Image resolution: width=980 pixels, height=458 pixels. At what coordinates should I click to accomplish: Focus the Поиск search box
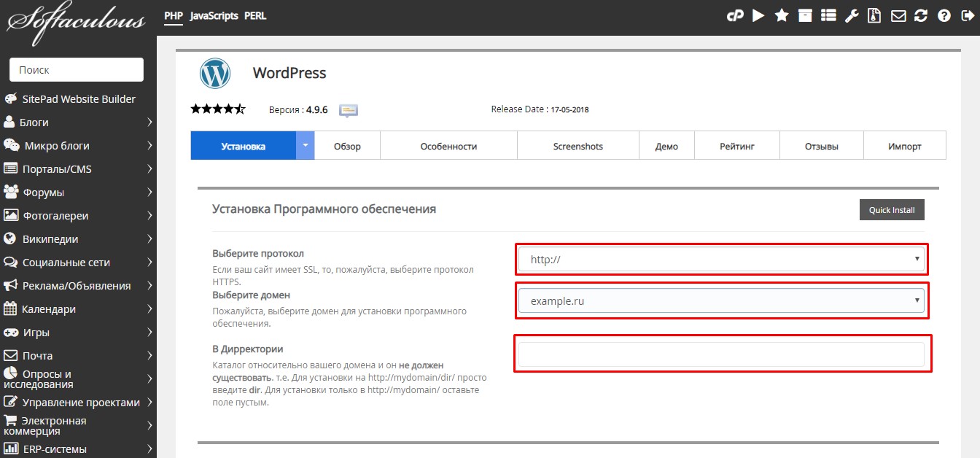pyautogui.click(x=77, y=70)
